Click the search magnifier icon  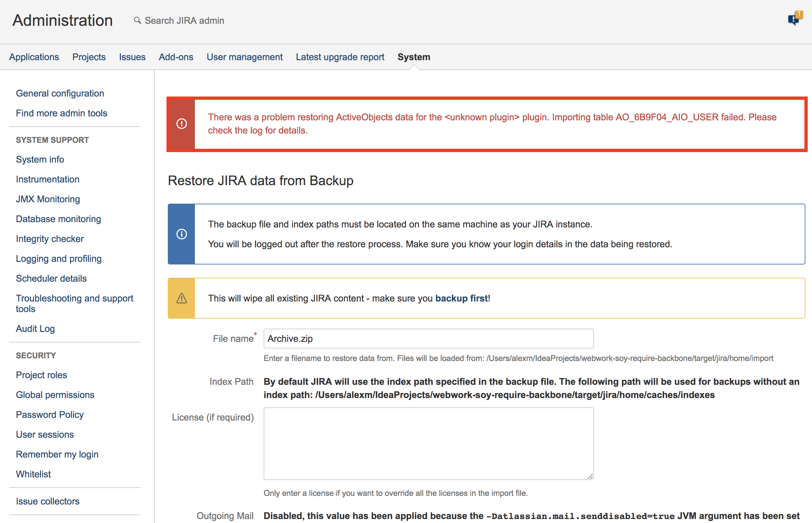(137, 20)
